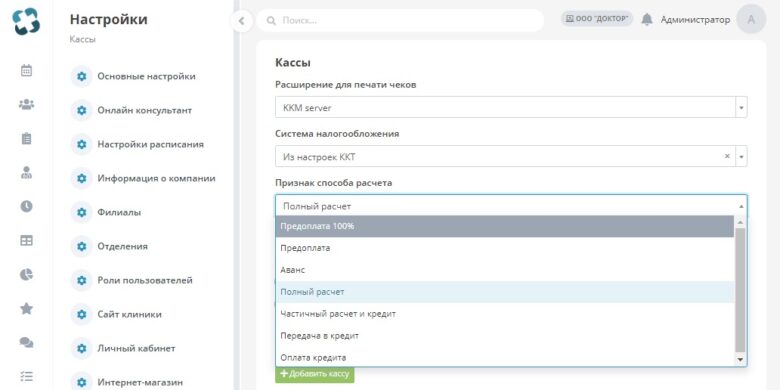Click the ООО "ДОКТОР" company badge
Image resolution: width=780 pixels, height=390 pixels.
coord(597,19)
